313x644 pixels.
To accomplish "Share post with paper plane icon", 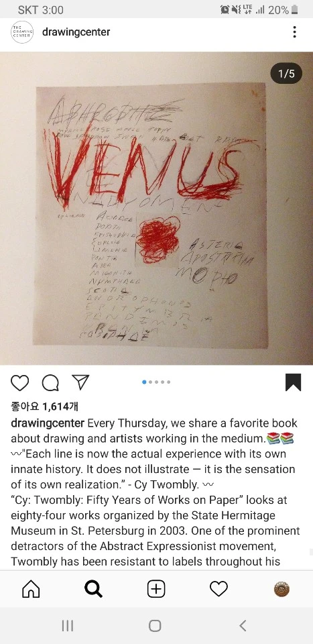I will [80, 382].
